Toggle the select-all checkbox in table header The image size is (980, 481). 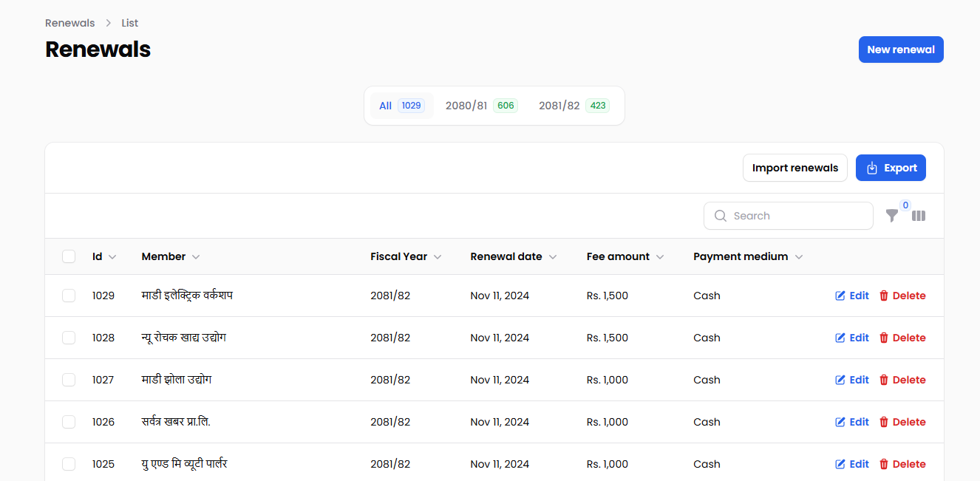pyautogui.click(x=69, y=256)
